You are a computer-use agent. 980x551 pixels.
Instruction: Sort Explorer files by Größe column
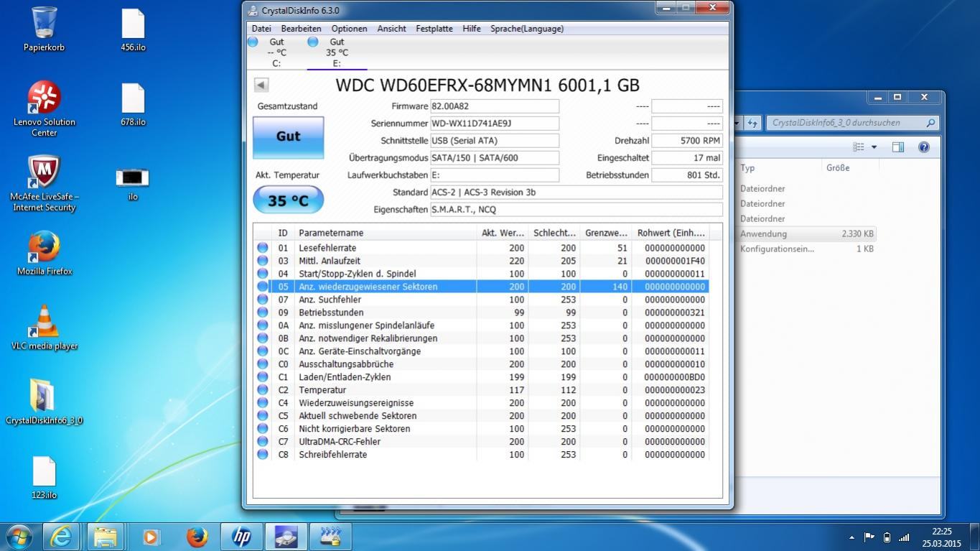point(851,168)
